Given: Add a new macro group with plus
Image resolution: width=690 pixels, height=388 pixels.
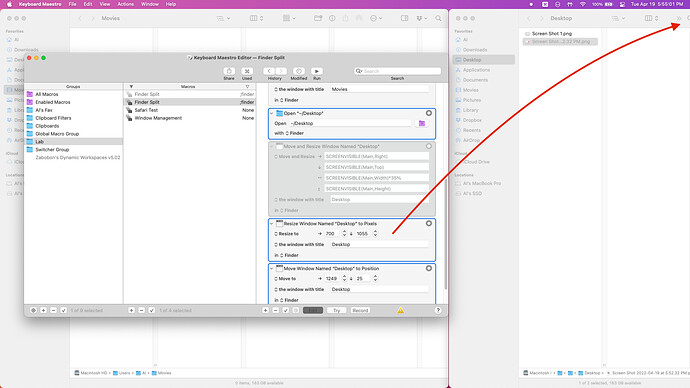Looking at the screenshot, I should pyautogui.click(x=44, y=311).
